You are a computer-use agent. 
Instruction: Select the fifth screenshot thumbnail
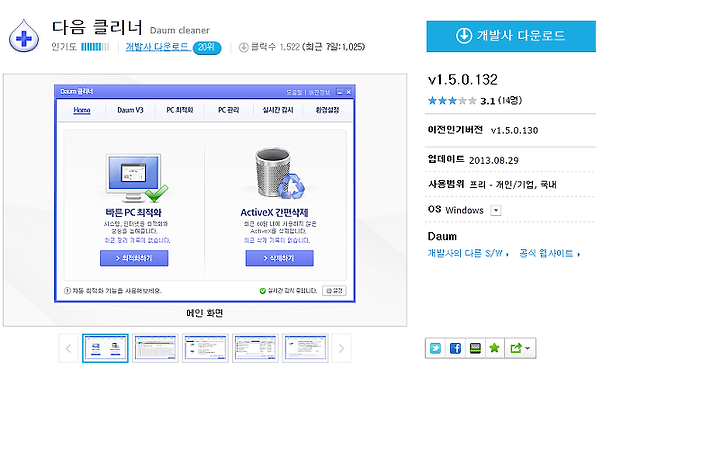click(x=305, y=348)
